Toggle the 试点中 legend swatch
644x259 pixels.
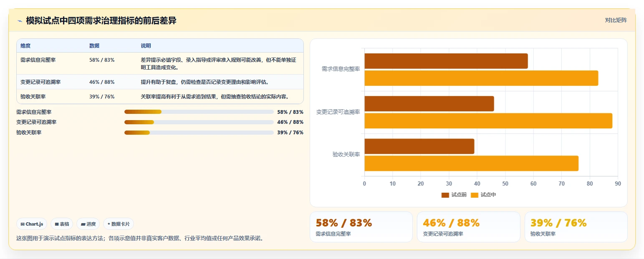(474, 195)
